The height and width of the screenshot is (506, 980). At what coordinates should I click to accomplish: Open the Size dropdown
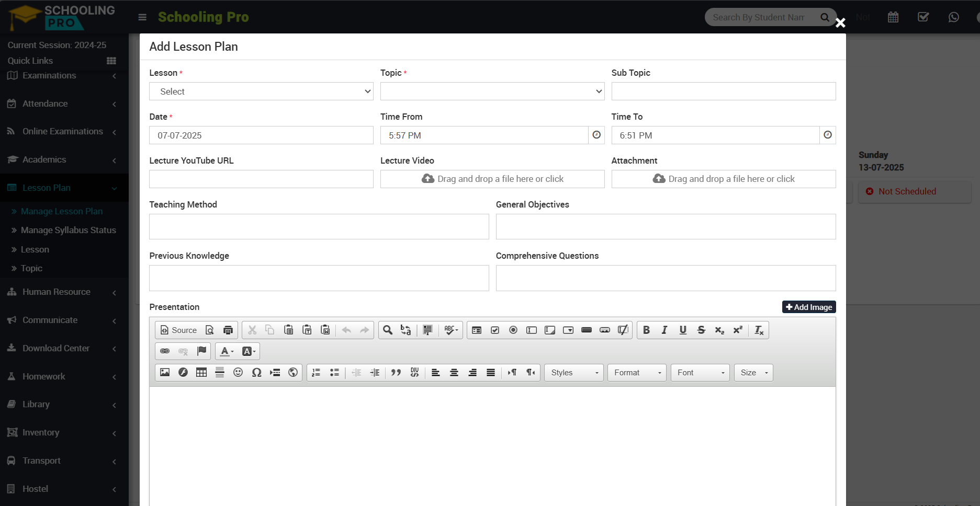753,373
